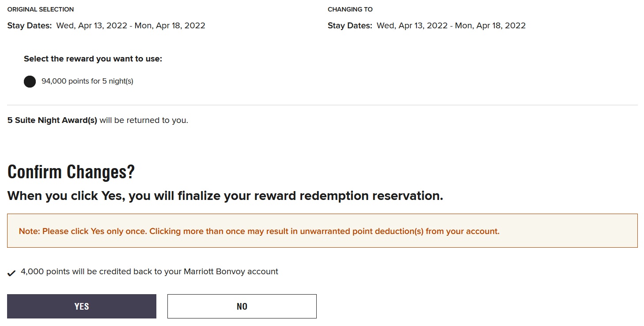Click the "When you click Yes" subheading

225,196
